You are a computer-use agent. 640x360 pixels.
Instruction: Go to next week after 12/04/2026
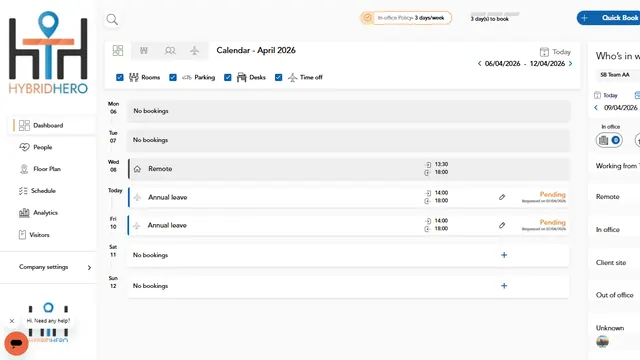pyautogui.click(x=571, y=64)
